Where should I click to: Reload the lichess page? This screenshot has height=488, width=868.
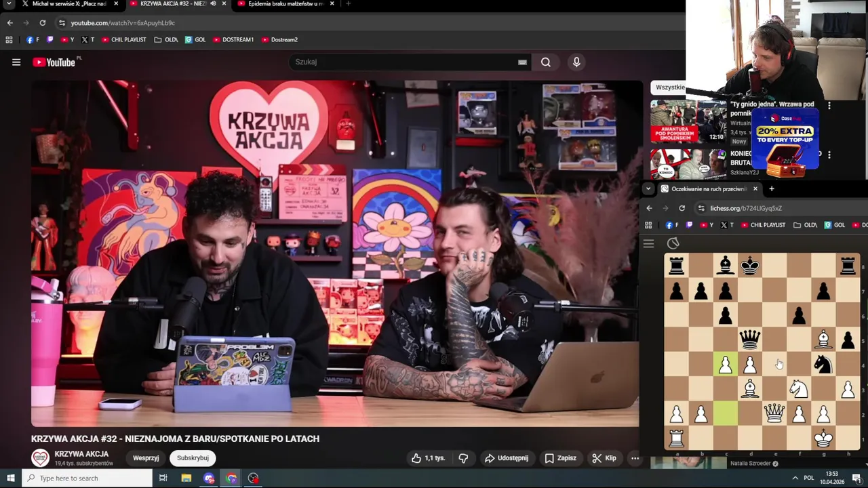pyautogui.click(x=682, y=208)
